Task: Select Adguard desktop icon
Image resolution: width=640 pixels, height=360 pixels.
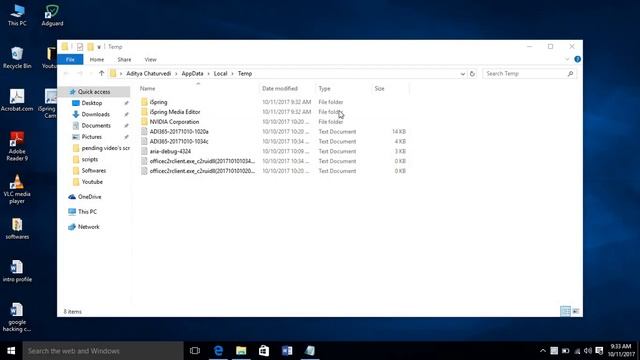Action: (52, 15)
